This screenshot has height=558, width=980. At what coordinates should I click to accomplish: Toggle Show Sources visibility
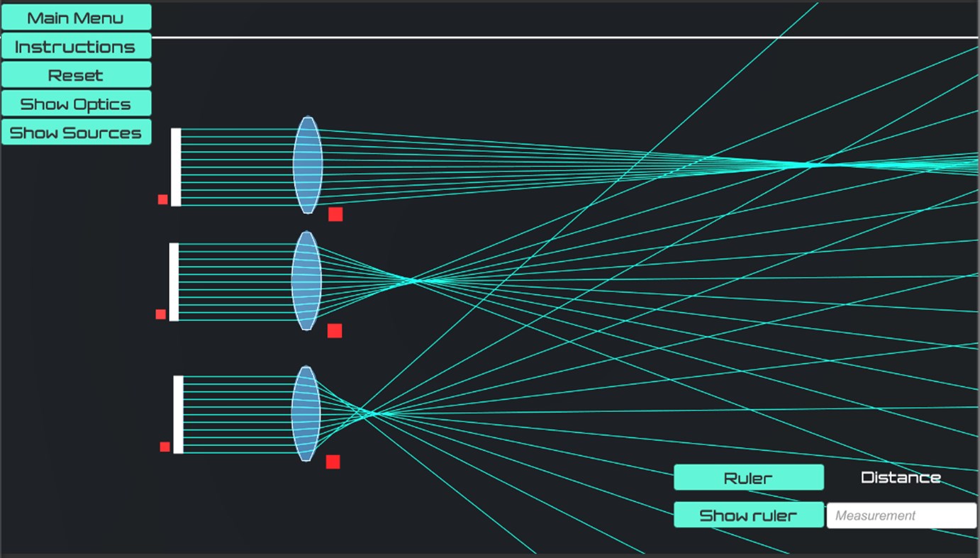(x=76, y=132)
